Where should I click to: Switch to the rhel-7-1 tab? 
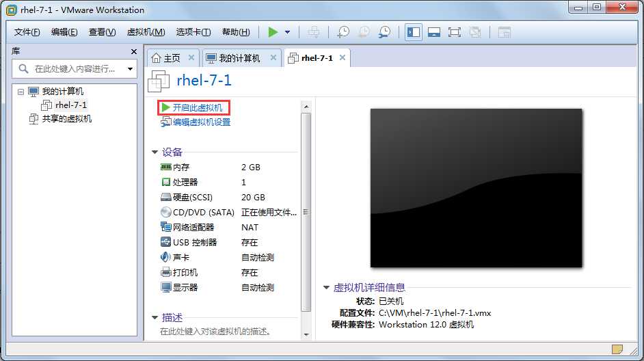(317, 58)
